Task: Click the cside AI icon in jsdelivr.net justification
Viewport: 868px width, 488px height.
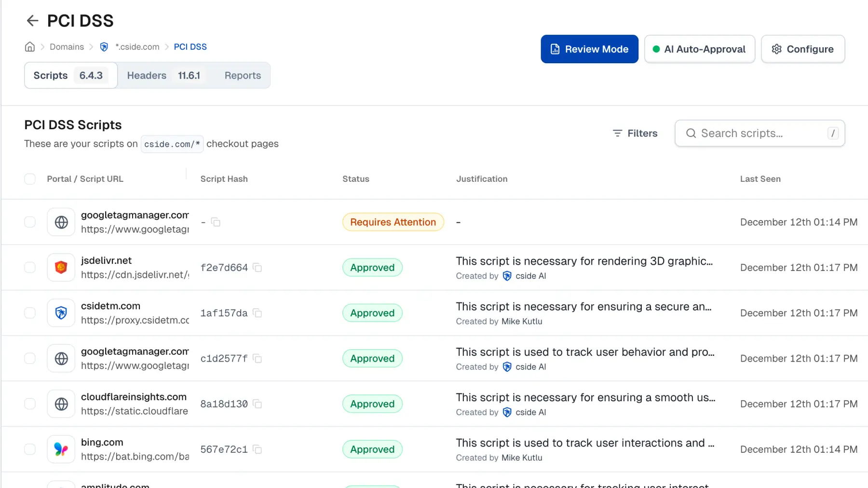Action: tap(507, 276)
